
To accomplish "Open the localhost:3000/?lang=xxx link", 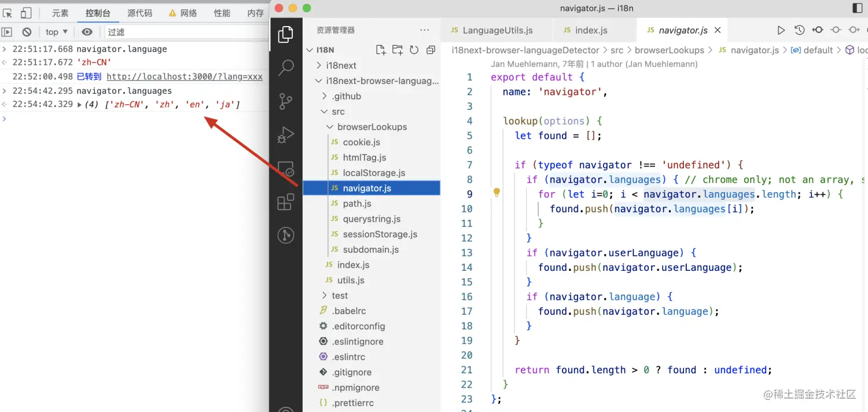I will point(185,76).
